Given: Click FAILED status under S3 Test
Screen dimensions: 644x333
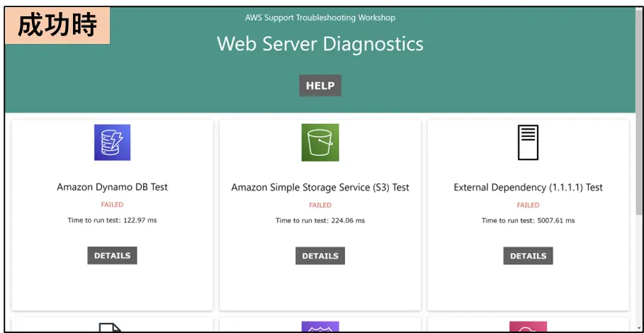Looking at the screenshot, I should click(320, 205).
